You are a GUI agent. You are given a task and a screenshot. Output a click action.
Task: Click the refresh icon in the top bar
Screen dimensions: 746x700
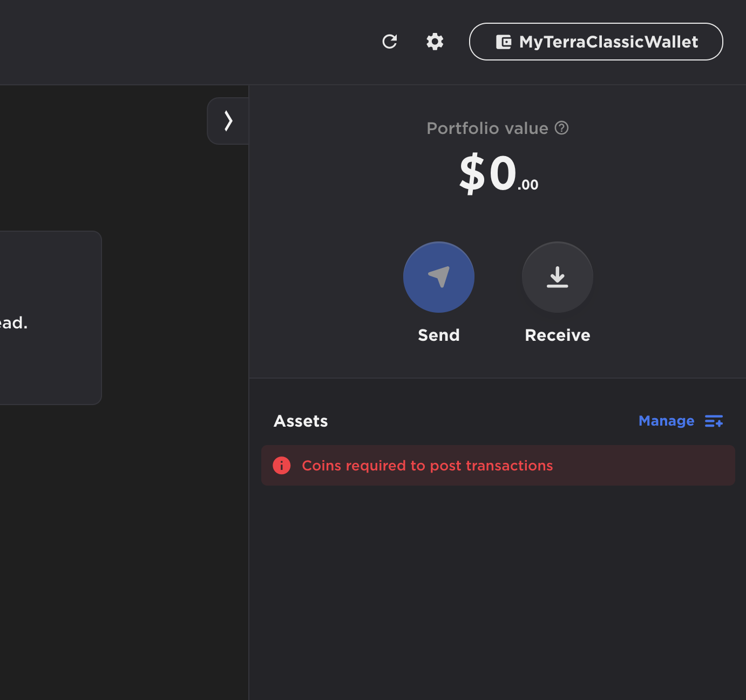[390, 42]
